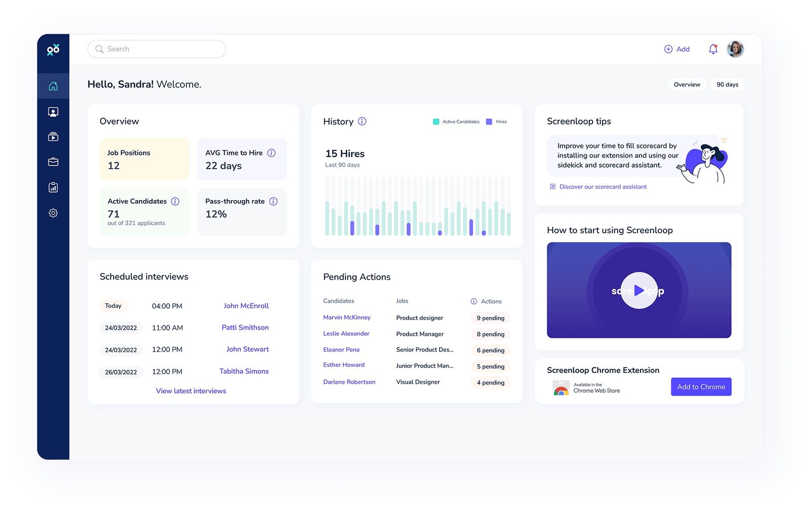Open the settings gear in sidebar

tap(53, 213)
